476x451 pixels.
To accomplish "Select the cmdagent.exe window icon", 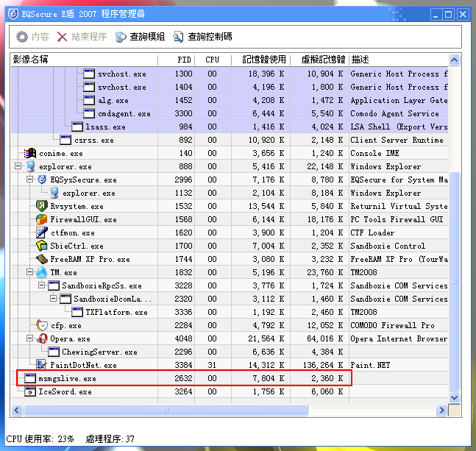I will 89,113.
